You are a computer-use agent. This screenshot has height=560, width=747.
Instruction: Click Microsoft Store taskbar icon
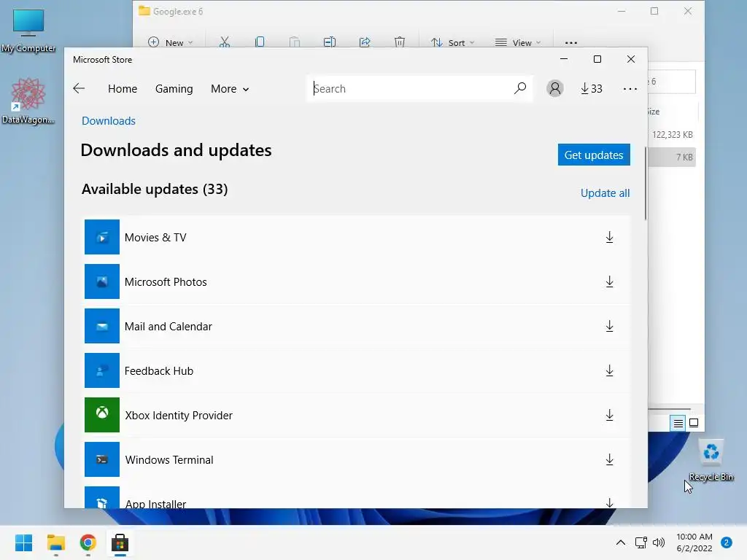coord(120,542)
